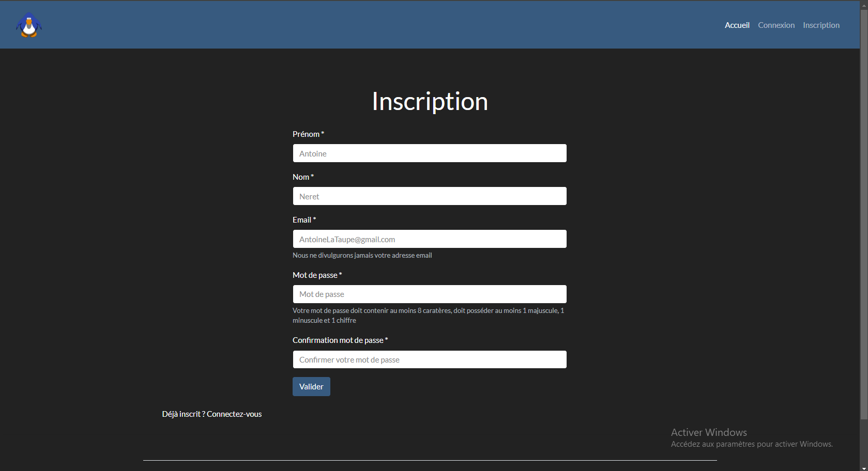Click the 'Email *' field label
The image size is (868, 471).
click(x=304, y=220)
